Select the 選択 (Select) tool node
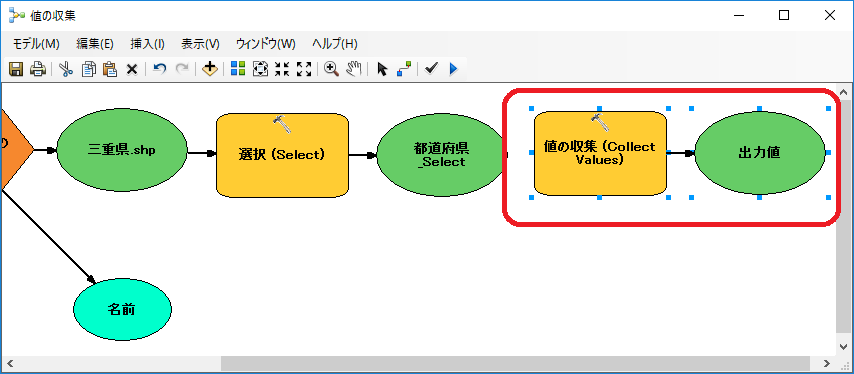 click(282, 155)
